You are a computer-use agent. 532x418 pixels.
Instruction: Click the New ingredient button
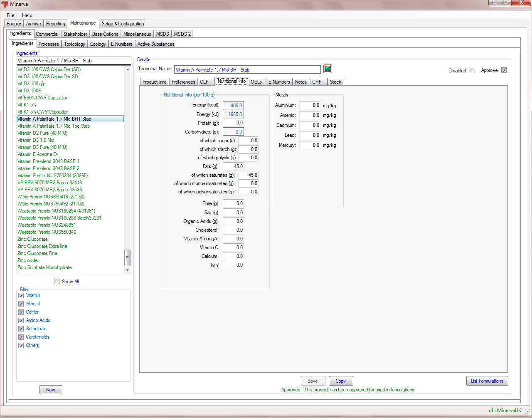[51, 390]
